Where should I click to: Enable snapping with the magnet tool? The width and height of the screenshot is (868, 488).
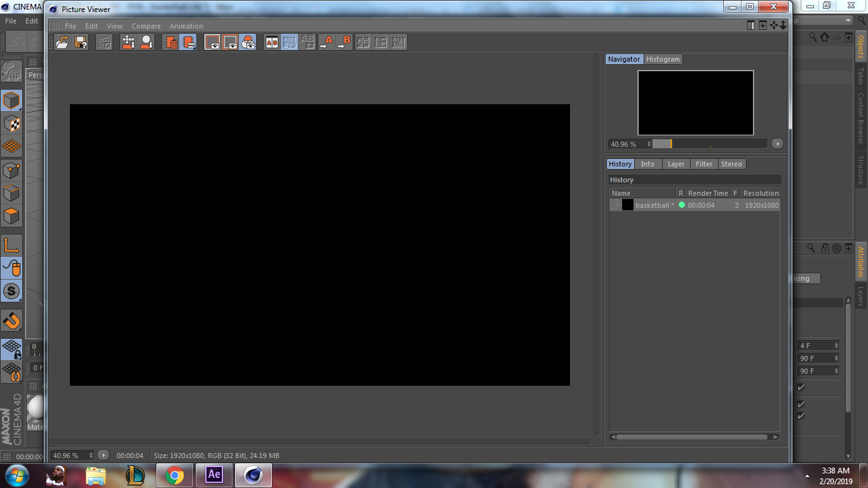11,321
